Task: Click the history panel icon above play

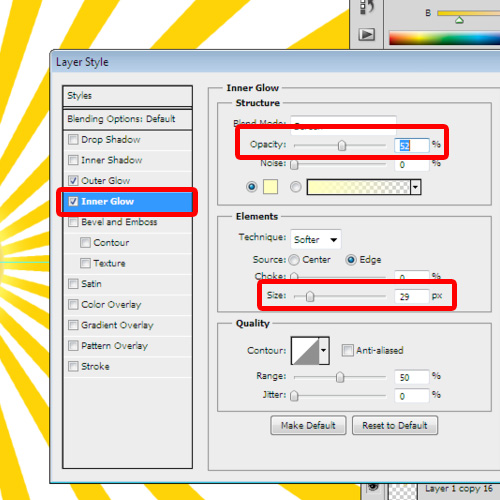Action: (x=367, y=7)
